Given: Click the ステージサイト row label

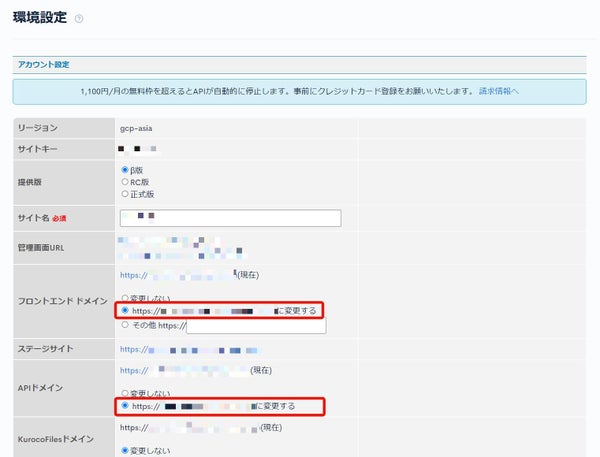Looking at the screenshot, I should pos(45,349).
